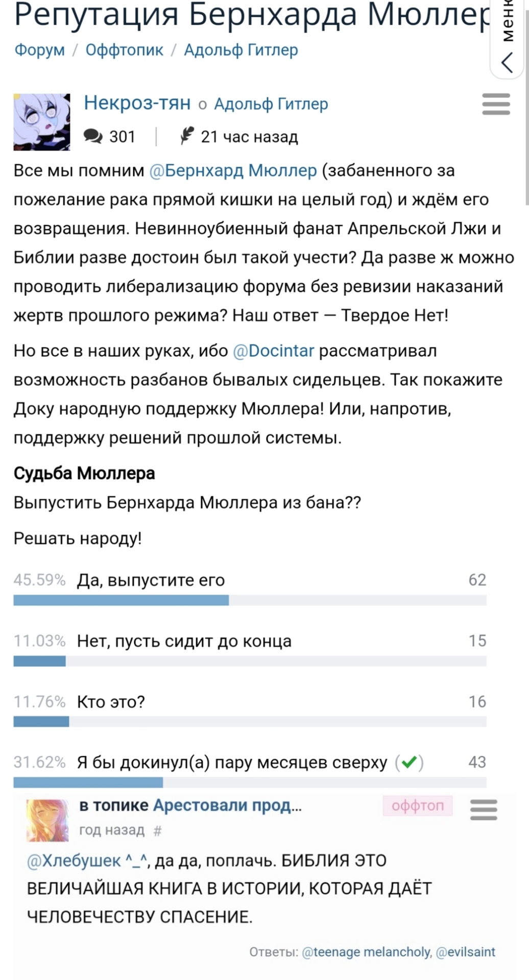Screen dimensions: 529x980
Task: Go to the Форум breadcrumb
Action: (x=40, y=50)
